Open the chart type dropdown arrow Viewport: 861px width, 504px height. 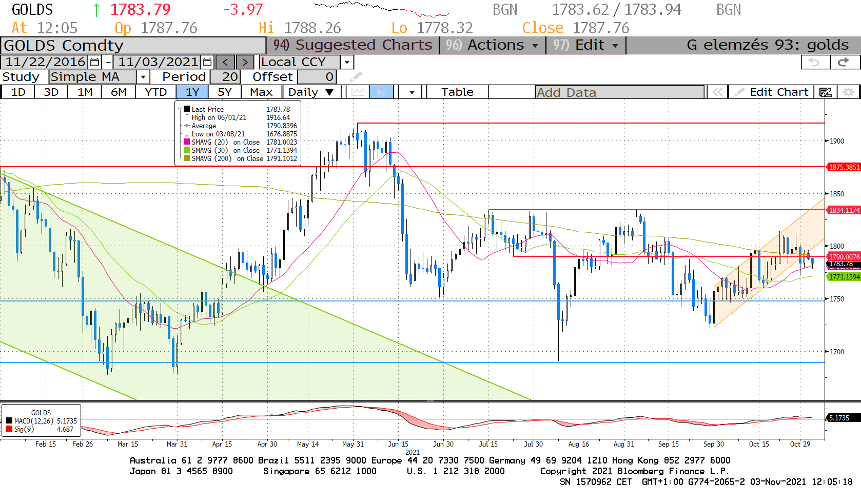412,92
